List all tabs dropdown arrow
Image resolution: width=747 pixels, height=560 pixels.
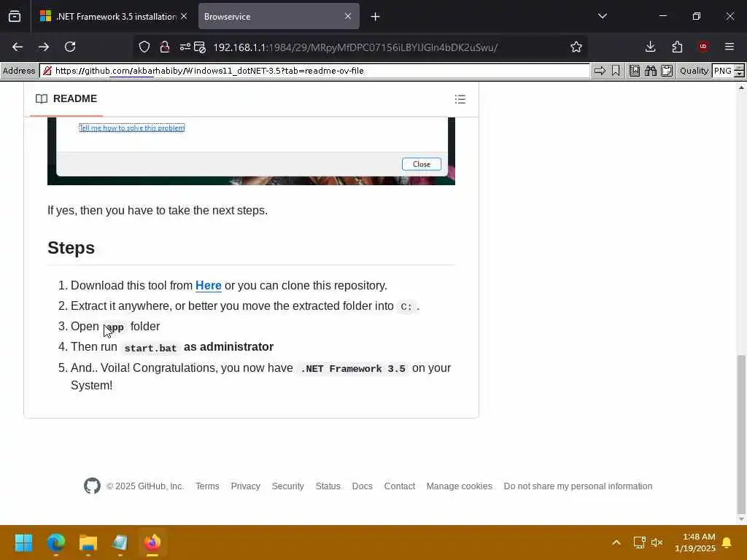point(602,16)
